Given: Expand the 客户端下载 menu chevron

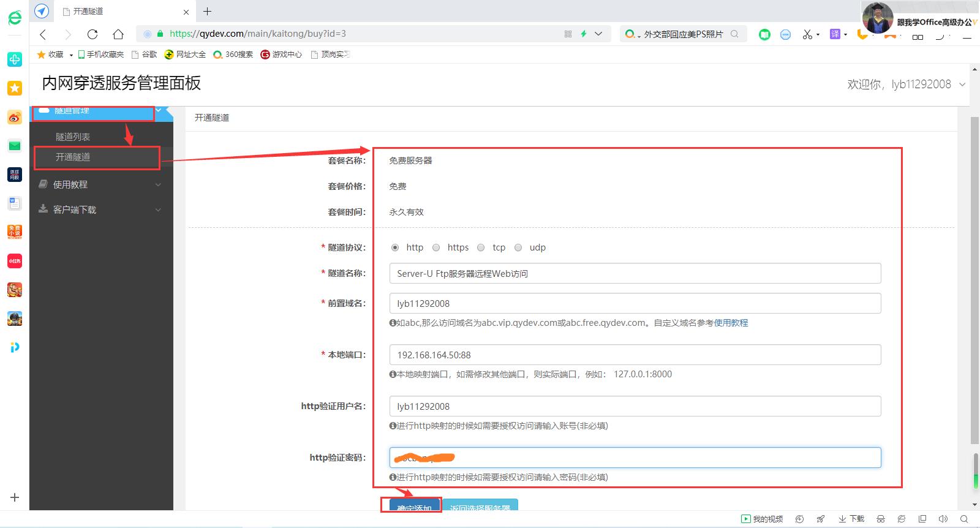Looking at the screenshot, I should (x=158, y=209).
